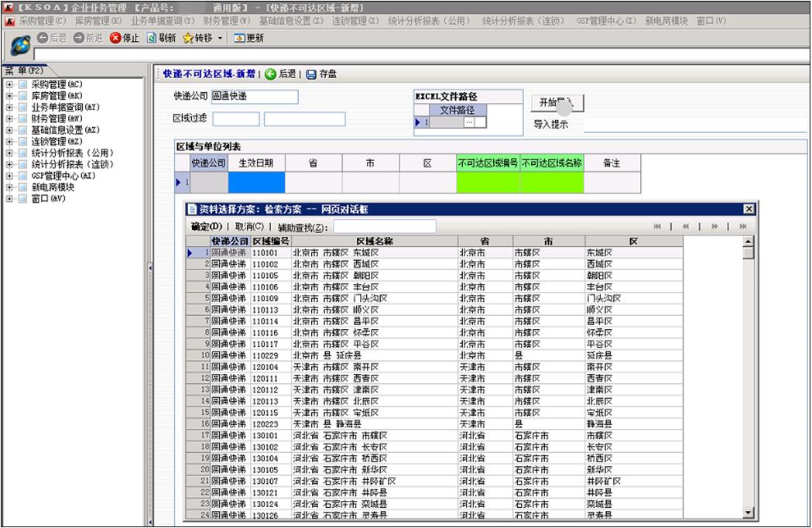Screen dimensions: 812x528
Task: Click the green 后退 arrow in form header
Action: click(270, 74)
